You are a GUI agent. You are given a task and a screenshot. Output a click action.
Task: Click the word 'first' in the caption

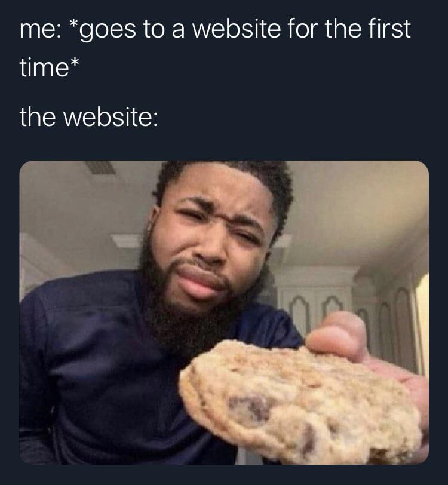(389, 29)
